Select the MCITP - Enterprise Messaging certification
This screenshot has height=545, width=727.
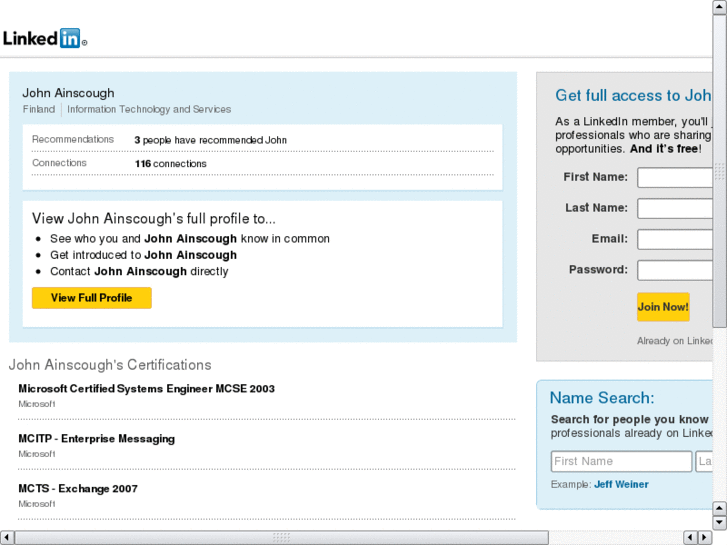(x=96, y=439)
